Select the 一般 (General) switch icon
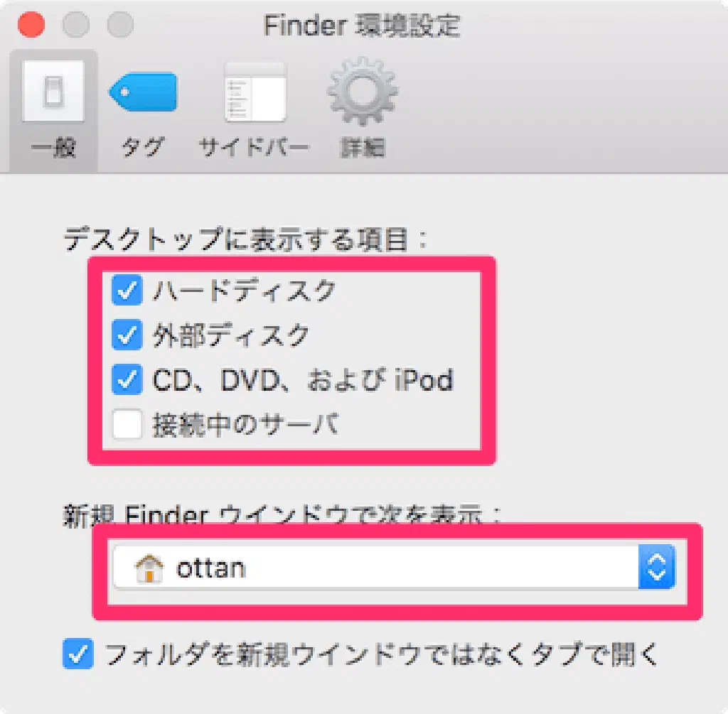Screen dimensions: 728x714 [x=53, y=91]
